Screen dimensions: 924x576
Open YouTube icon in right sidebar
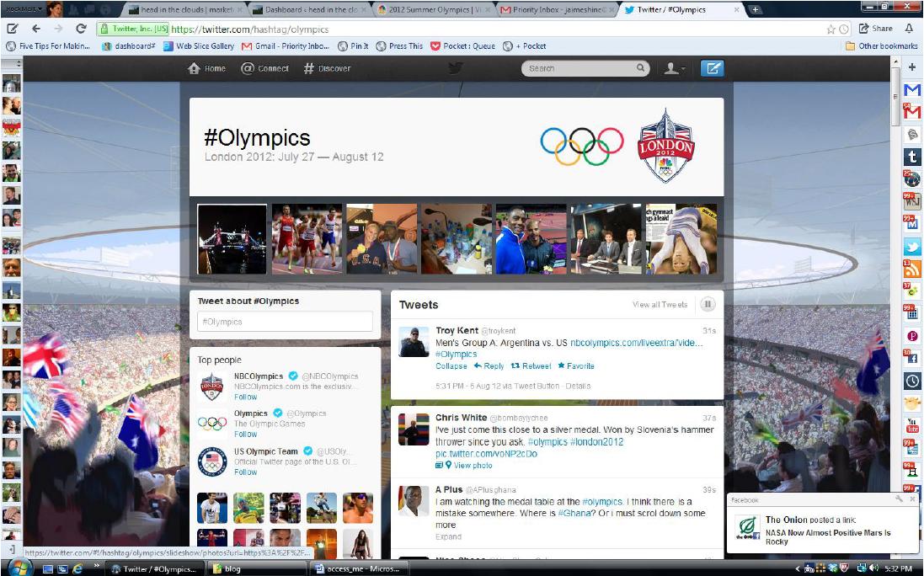click(911, 428)
